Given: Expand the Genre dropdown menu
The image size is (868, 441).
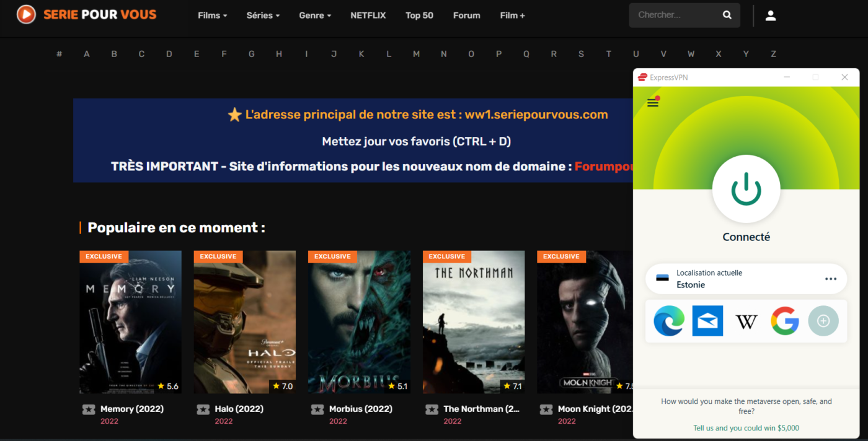Looking at the screenshot, I should pyautogui.click(x=315, y=15).
